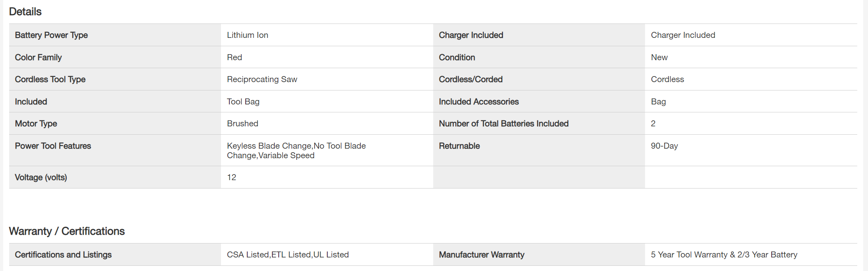The width and height of the screenshot is (868, 271).
Task: Click the Red color value
Action: (x=234, y=57)
